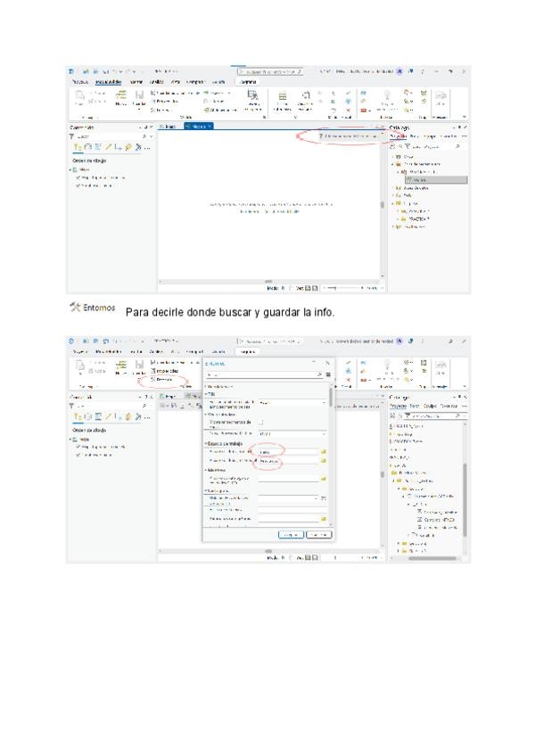
Task: Switch to Favoritos tab in lower Catalog pane
Action: point(449,406)
